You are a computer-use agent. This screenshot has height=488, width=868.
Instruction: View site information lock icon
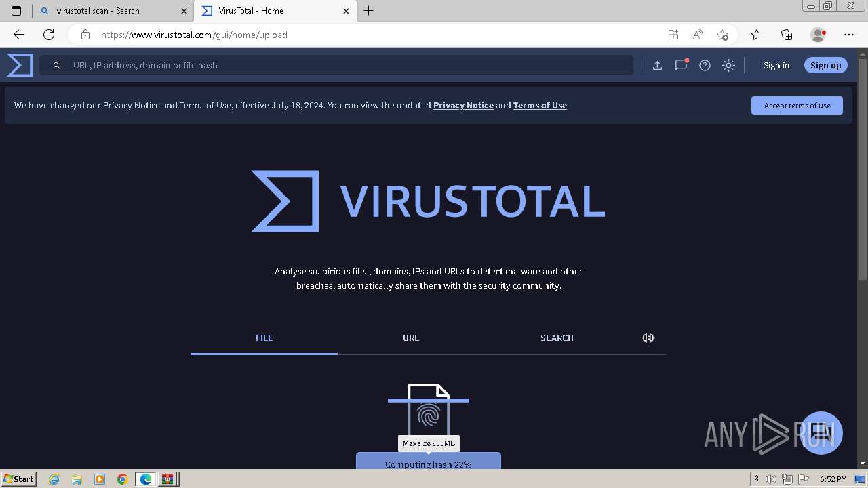click(x=85, y=35)
